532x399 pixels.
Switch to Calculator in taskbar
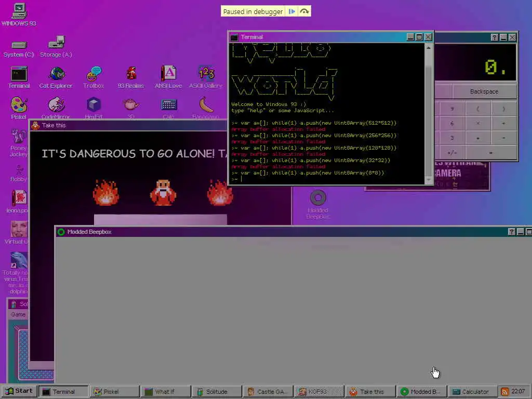point(472,392)
